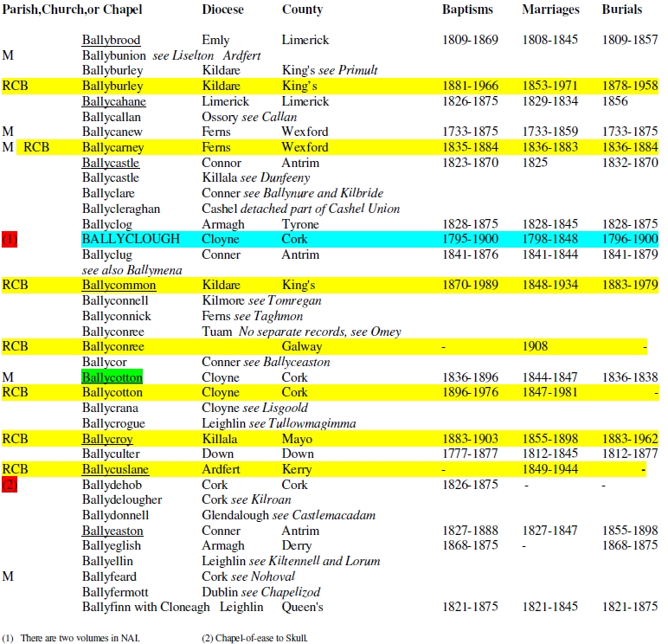
Task: Select baptisms 1836-1896 in the M Ballycotton row
Action: point(470,377)
